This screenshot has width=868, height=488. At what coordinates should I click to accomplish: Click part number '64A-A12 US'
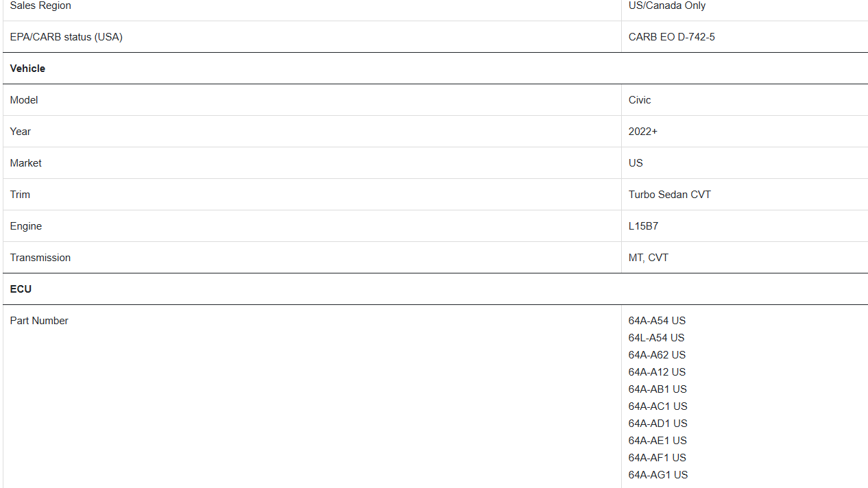[x=657, y=372]
